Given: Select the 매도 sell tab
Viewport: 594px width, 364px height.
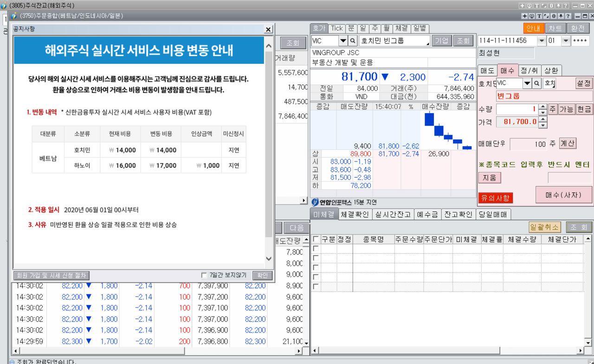Looking at the screenshot, I should (x=487, y=70).
